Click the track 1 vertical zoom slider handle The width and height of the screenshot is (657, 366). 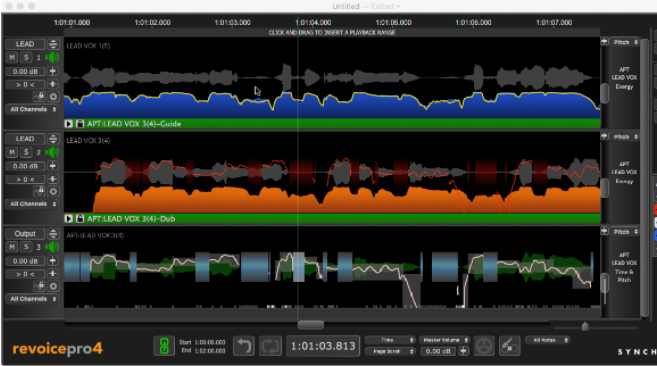click(x=605, y=93)
